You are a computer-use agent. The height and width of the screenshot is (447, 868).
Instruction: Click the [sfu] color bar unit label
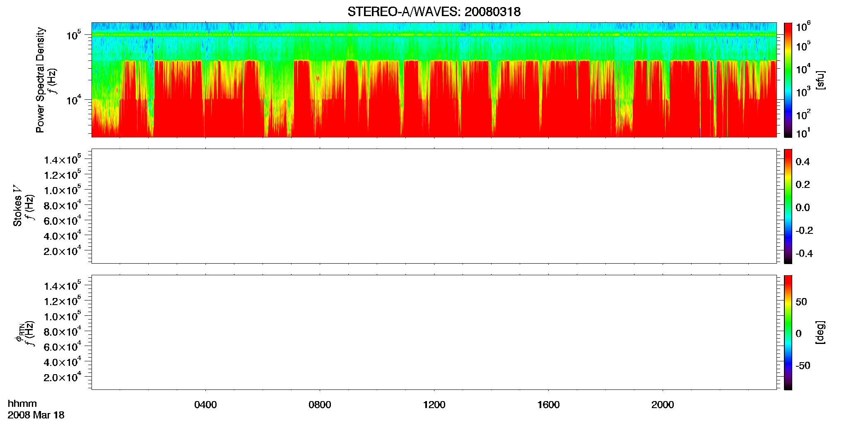coord(820,80)
